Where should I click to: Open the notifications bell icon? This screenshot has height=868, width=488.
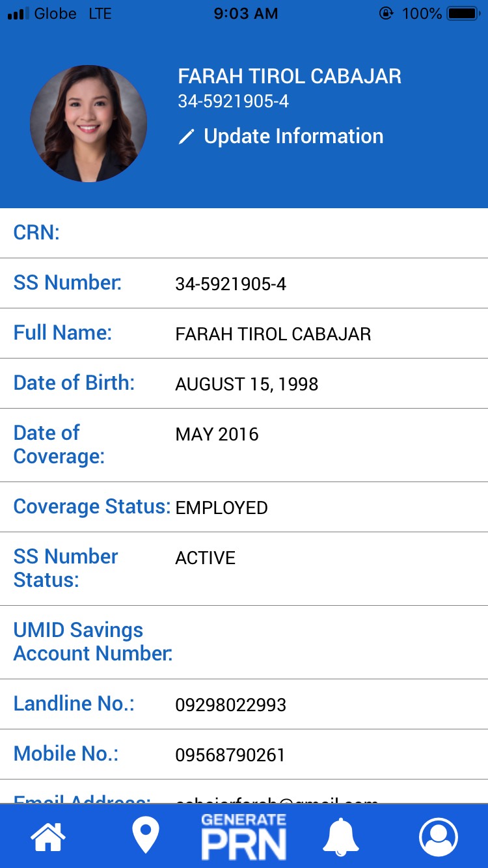coord(341,836)
